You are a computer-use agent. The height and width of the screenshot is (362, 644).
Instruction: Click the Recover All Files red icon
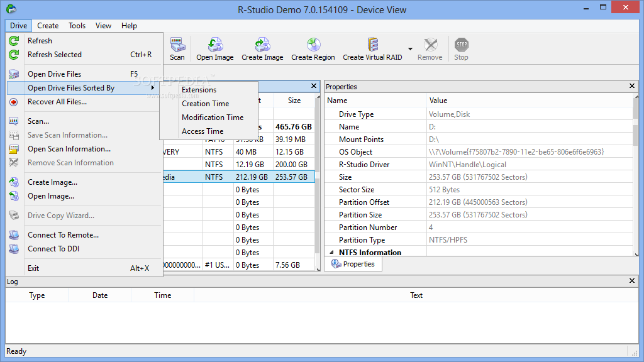pos(14,102)
